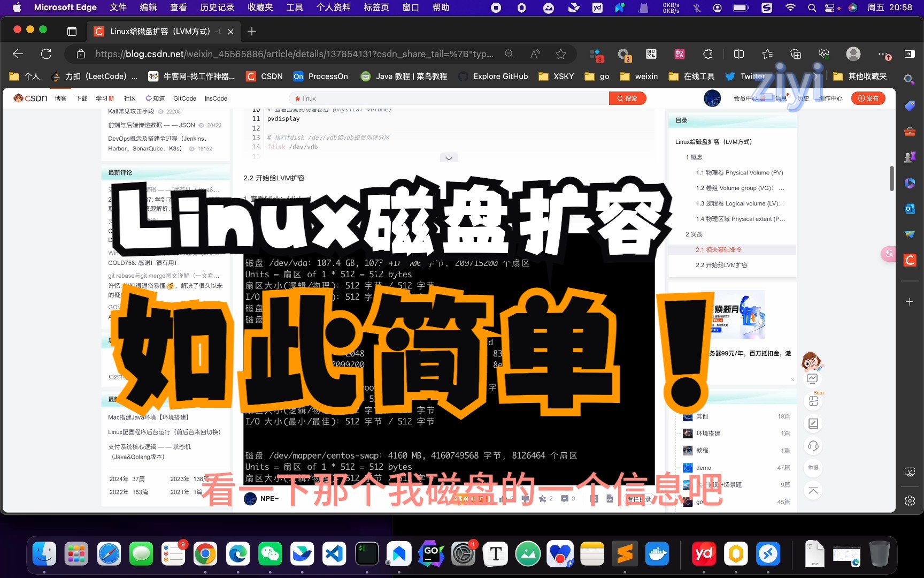Open the 历史记录 menu in the menu bar
Image resolution: width=924 pixels, height=578 pixels.
tap(217, 7)
